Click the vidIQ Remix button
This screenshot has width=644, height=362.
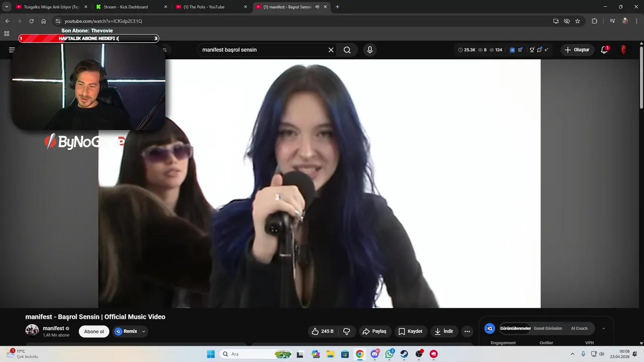[x=126, y=331]
